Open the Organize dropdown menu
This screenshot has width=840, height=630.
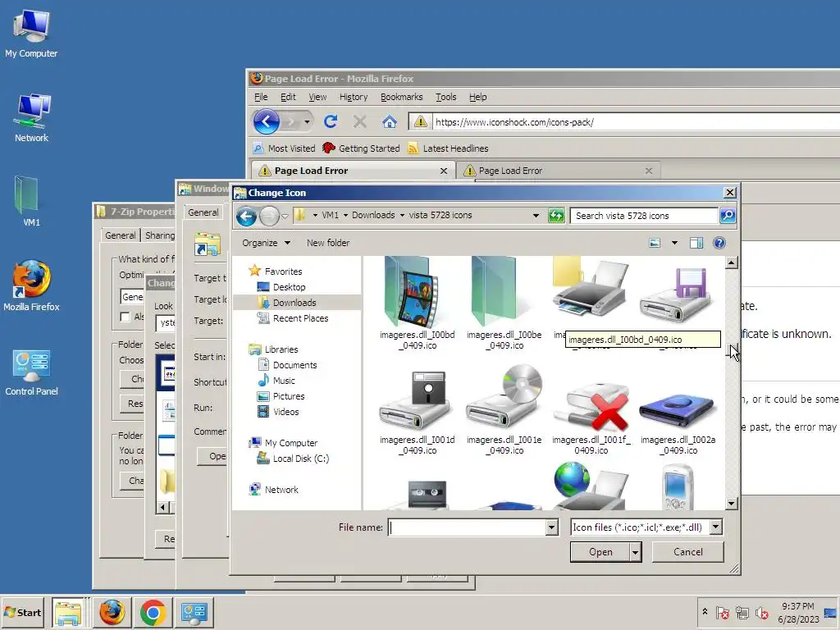pos(267,243)
